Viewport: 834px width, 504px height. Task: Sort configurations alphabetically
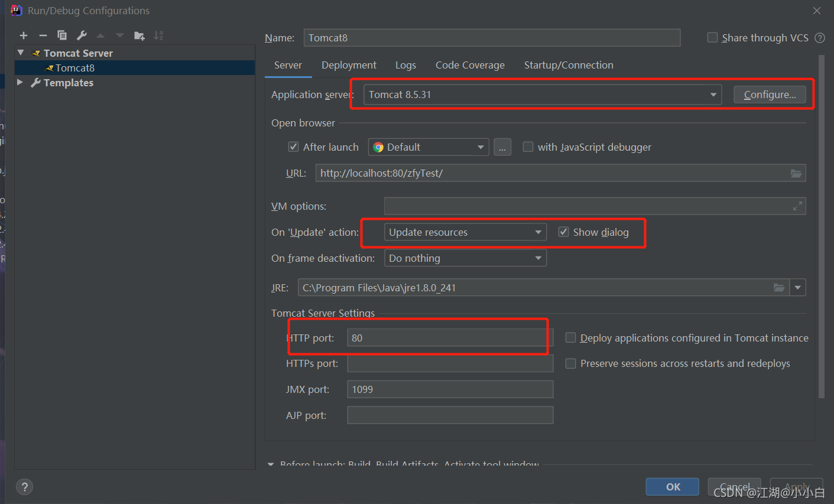pos(158,35)
